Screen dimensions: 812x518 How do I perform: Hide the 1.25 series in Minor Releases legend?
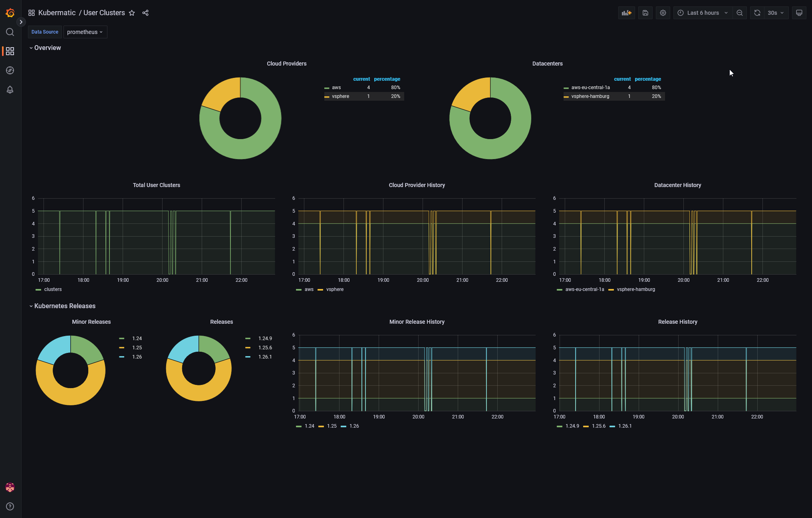pos(137,347)
